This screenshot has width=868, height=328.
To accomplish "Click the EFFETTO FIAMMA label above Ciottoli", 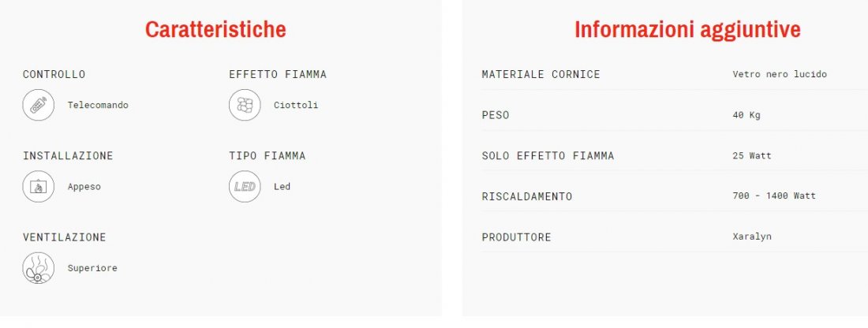I will click(x=278, y=74).
